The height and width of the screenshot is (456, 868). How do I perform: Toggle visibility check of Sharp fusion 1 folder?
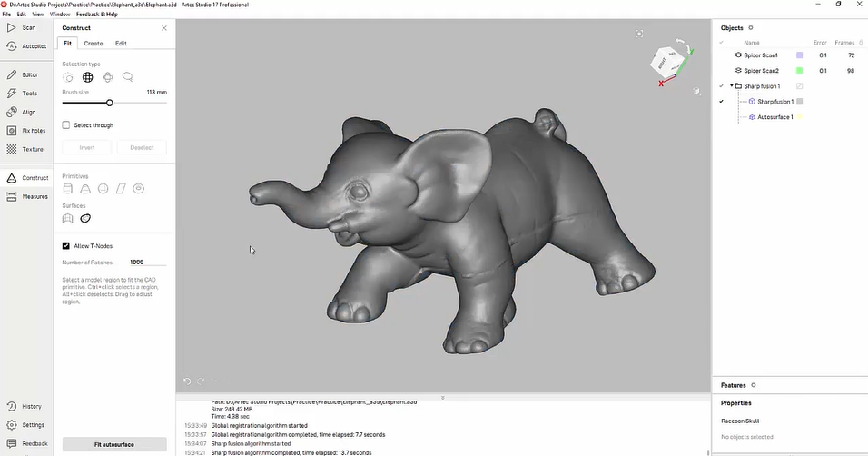click(x=721, y=86)
